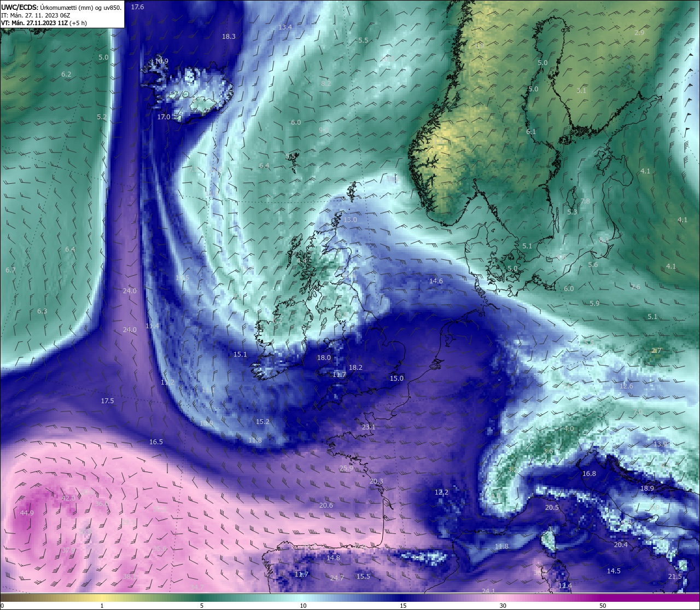The height and width of the screenshot is (610, 700).
Task: Click the 23.1 value in the English Channel
Action: point(369,427)
